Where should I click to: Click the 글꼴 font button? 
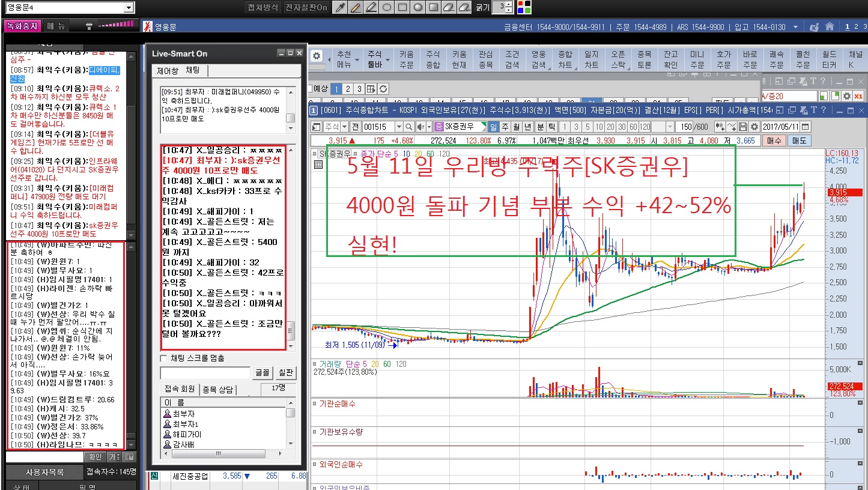263,373
